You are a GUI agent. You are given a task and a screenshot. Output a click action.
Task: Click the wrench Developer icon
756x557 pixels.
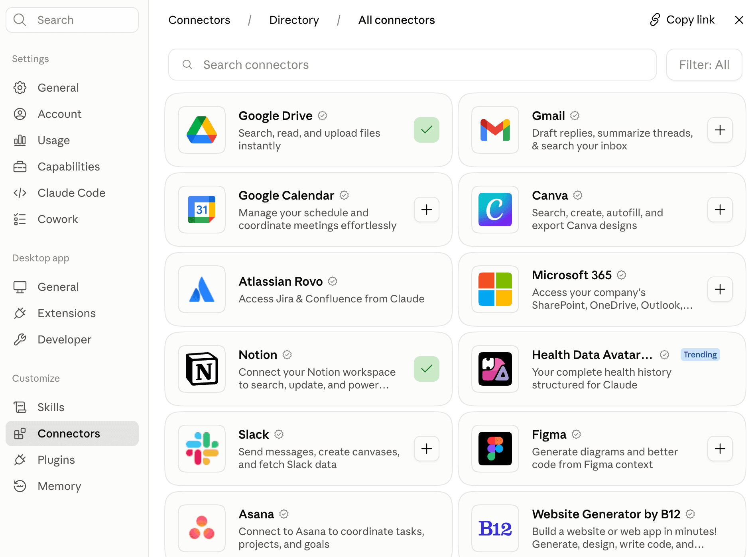point(20,339)
